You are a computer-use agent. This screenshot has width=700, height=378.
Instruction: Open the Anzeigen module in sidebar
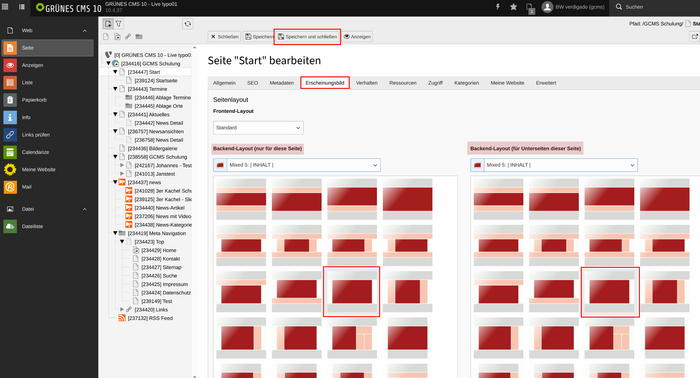pyautogui.click(x=47, y=65)
